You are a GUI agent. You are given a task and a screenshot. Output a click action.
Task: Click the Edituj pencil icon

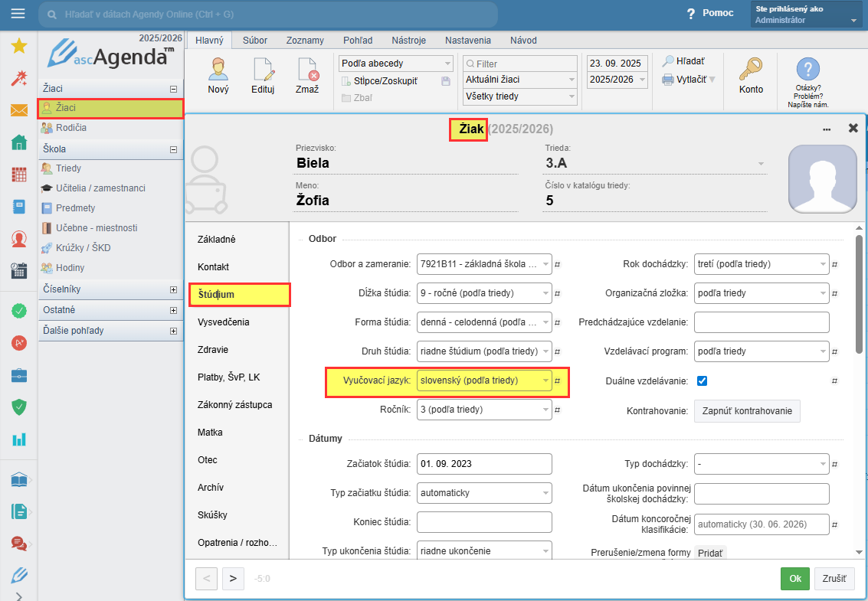point(263,69)
